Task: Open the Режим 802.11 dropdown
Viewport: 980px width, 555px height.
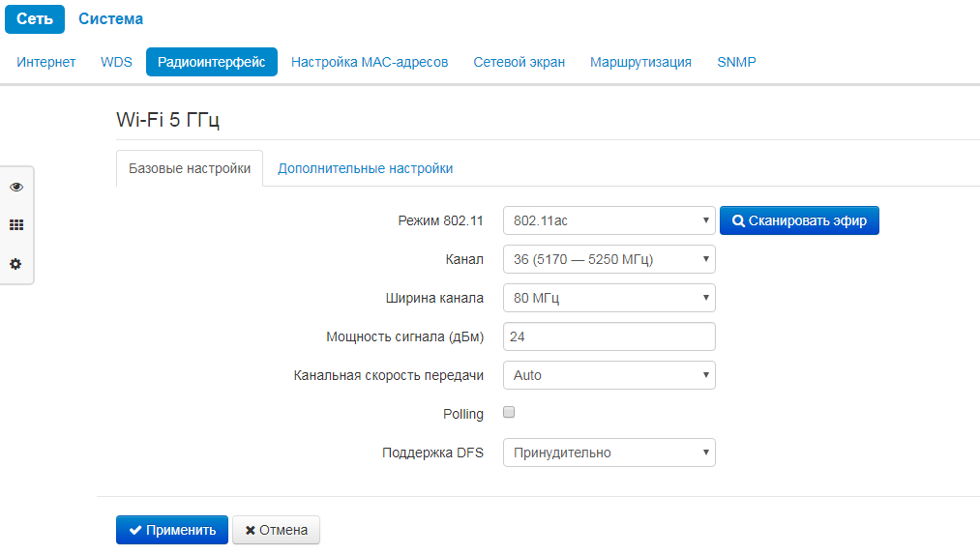Action: (x=609, y=220)
